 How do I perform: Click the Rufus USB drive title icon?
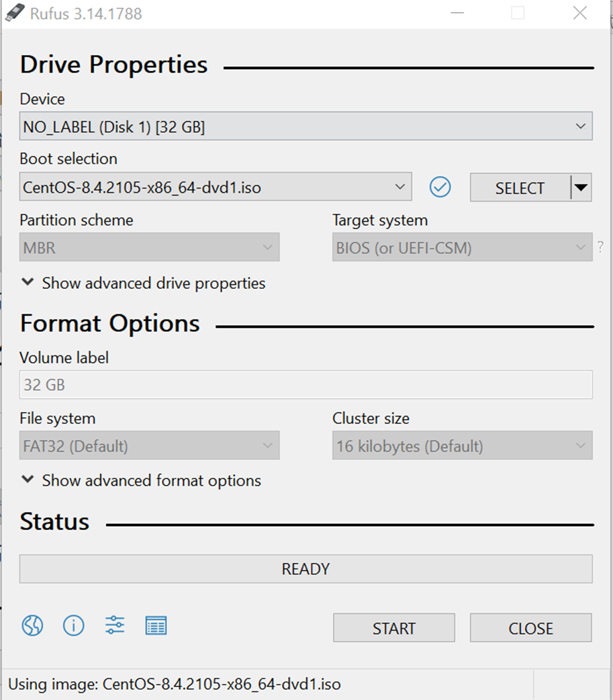point(14,13)
